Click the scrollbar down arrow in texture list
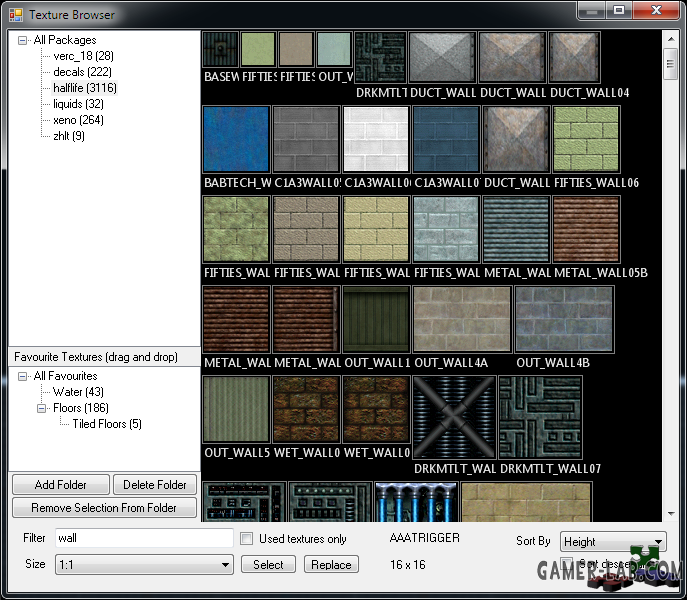 [x=671, y=513]
